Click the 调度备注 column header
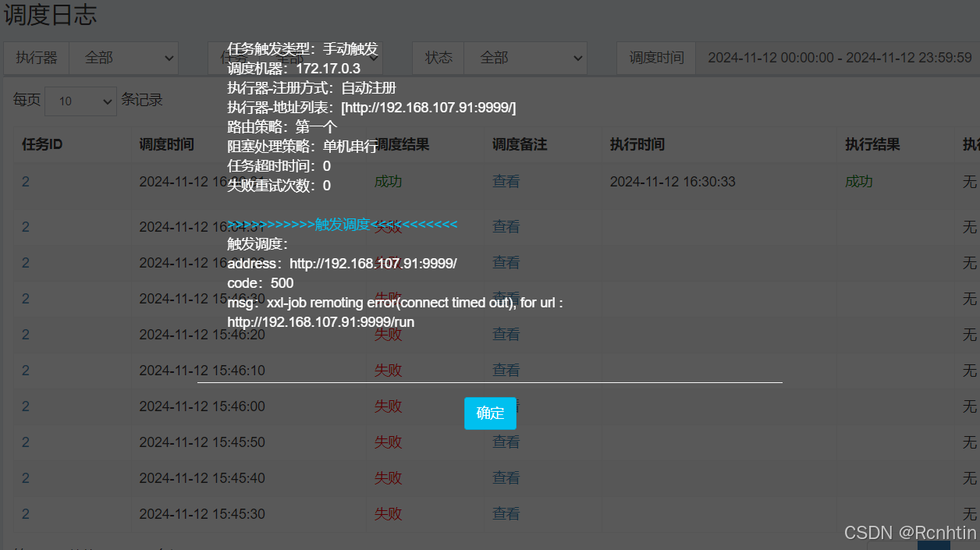Screen dimensions: 980x550 pyautogui.click(x=520, y=144)
